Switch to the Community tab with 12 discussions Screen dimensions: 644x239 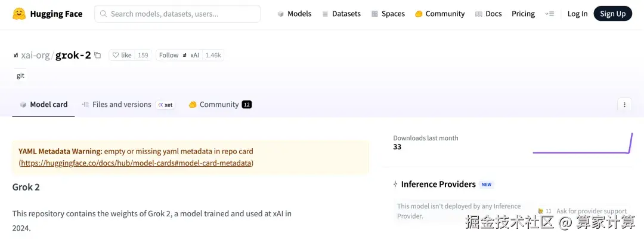coord(219,105)
